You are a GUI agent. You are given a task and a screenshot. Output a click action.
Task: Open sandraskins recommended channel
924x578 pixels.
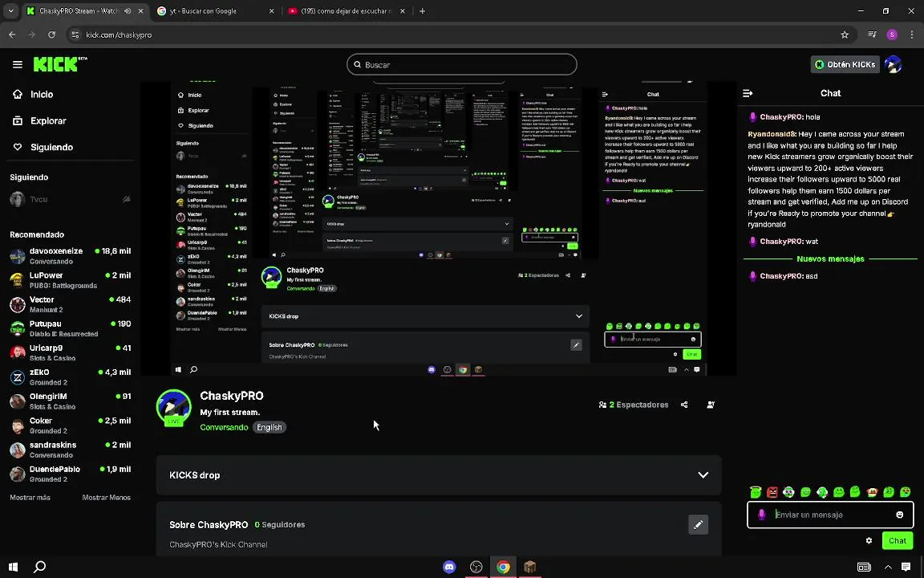(70, 450)
